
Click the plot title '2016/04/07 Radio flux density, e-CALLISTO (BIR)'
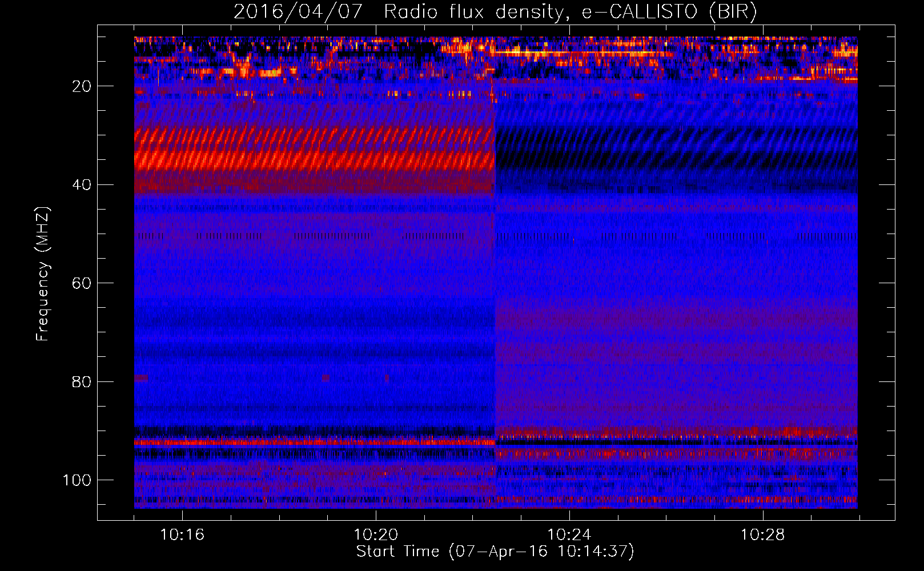(495, 11)
